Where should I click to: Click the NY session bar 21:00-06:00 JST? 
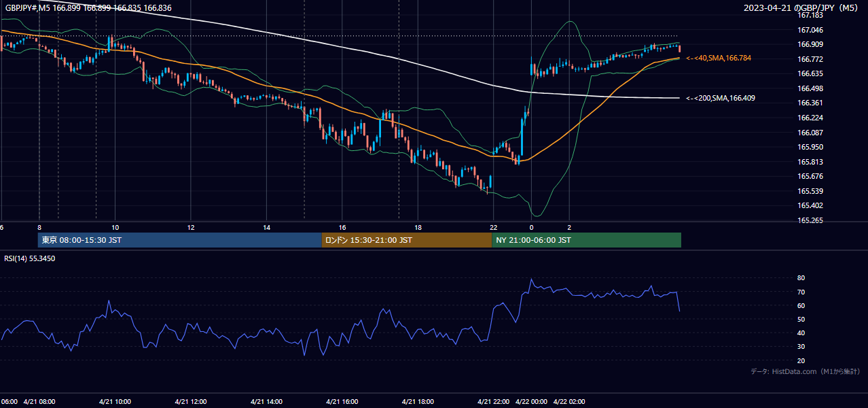586,240
